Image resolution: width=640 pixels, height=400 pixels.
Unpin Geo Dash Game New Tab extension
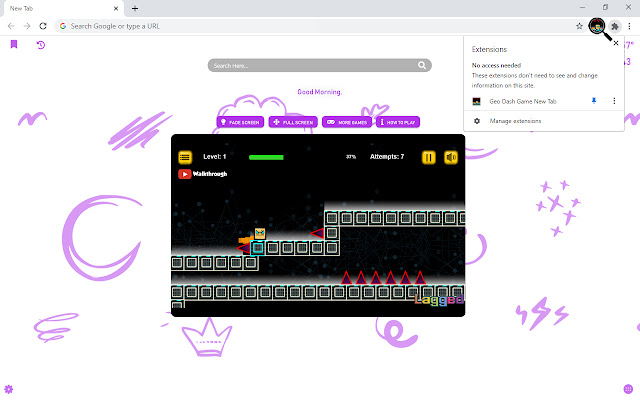pyautogui.click(x=594, y=101)
